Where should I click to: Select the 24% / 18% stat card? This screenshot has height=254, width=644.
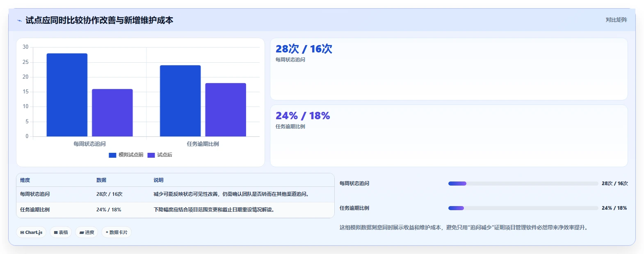click(x=449, y=136)
